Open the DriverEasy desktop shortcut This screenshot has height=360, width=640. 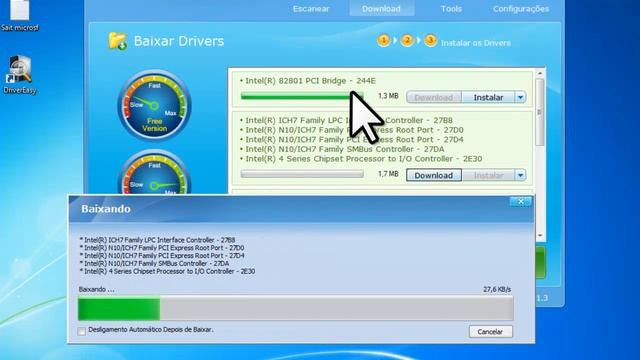(x=20, y=75)
